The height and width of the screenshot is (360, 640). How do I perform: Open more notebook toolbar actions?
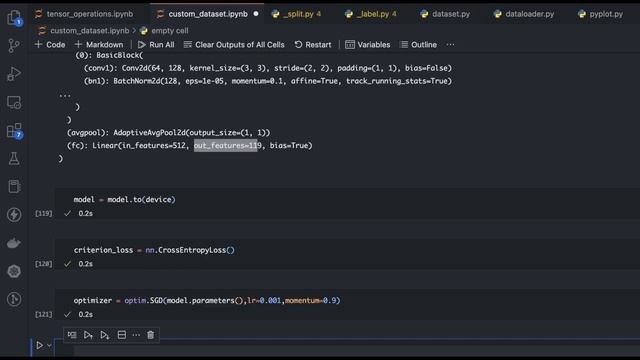450,44
